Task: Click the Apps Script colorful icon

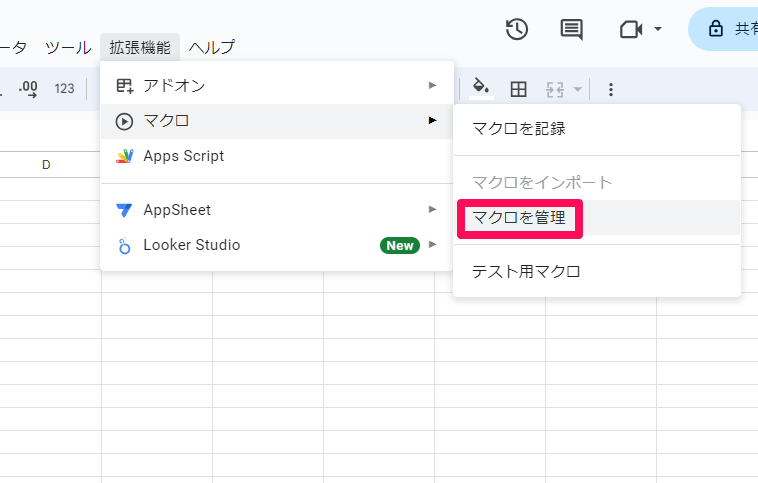Action: tap(125, 156)
